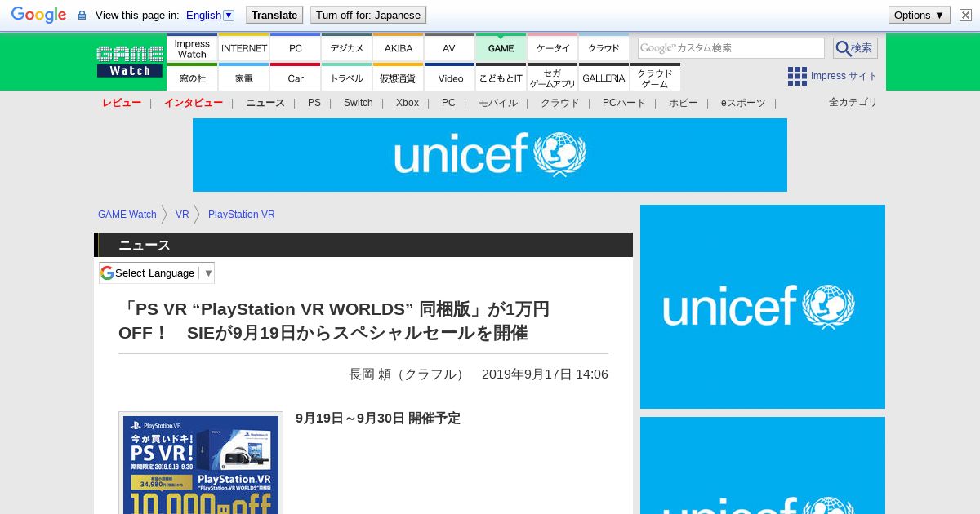Open the PC category in category menu
The height and width of the screenshot is (514, 980).
point(448,103)
